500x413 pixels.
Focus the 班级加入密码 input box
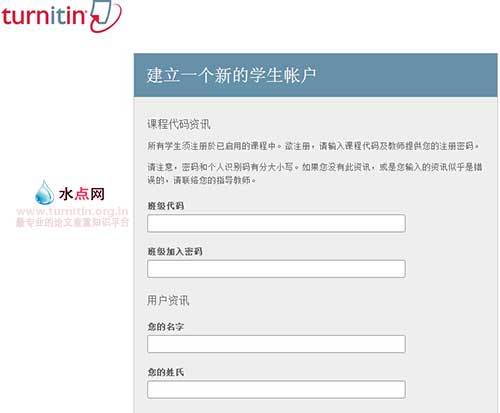coord(276,269)
